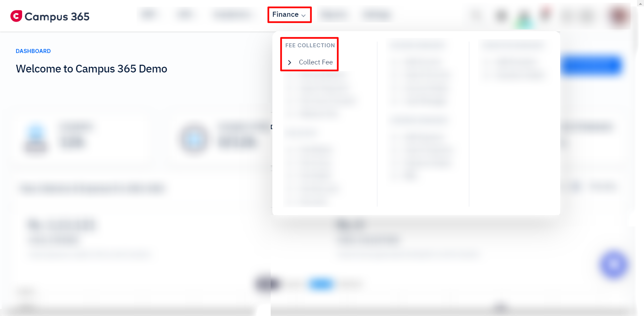Select the FEE COLLECTION section heading
This screenshot has width=644, height=316.
(x=310, y=45)
